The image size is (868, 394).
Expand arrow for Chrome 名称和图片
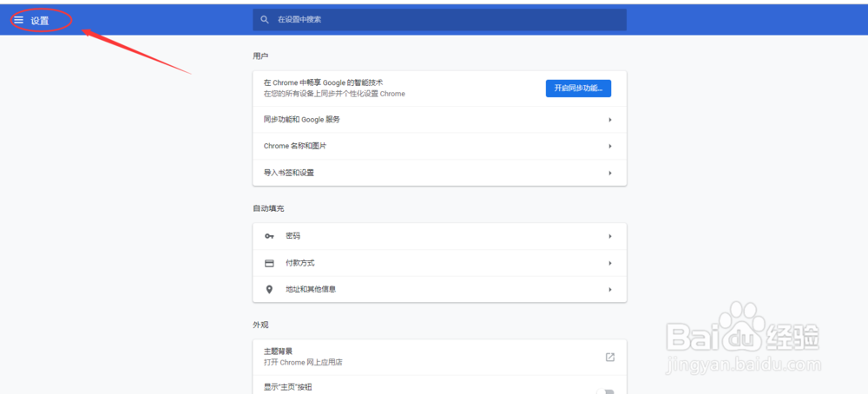coord(610,146)
